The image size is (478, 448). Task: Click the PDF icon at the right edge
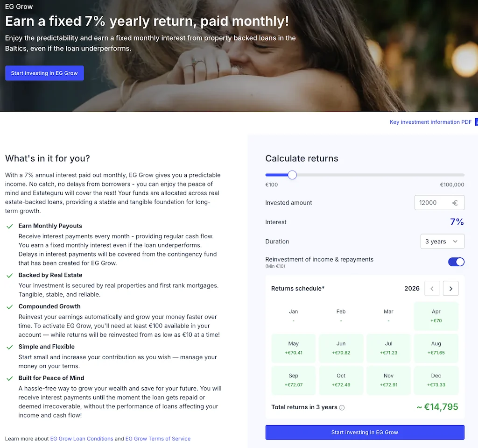tap(476, 122)
